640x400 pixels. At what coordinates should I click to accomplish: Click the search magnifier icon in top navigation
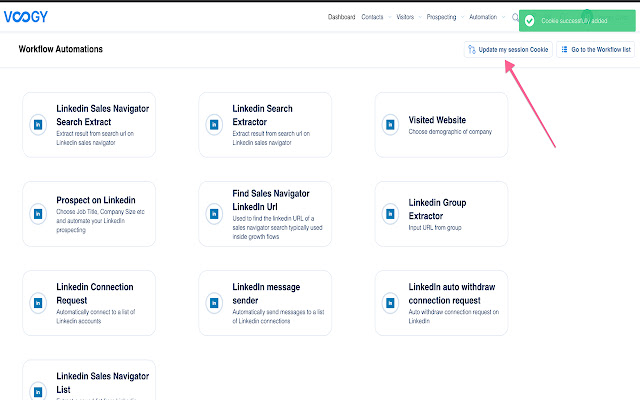tap(516, 17)
